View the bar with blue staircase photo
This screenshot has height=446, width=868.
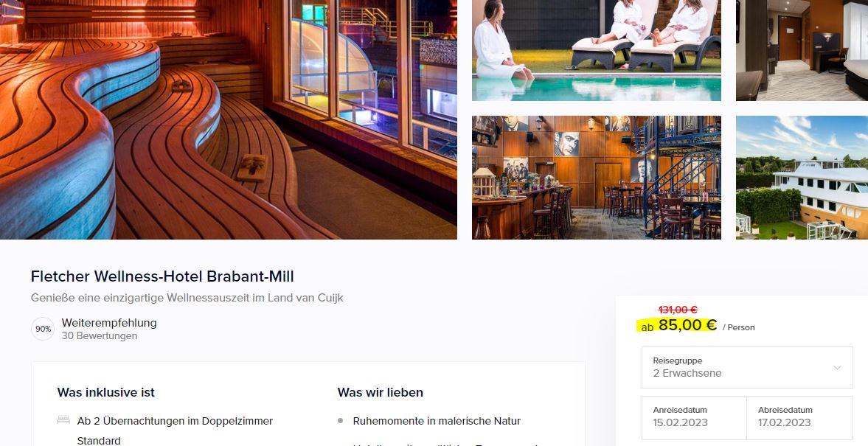[596, 178]
